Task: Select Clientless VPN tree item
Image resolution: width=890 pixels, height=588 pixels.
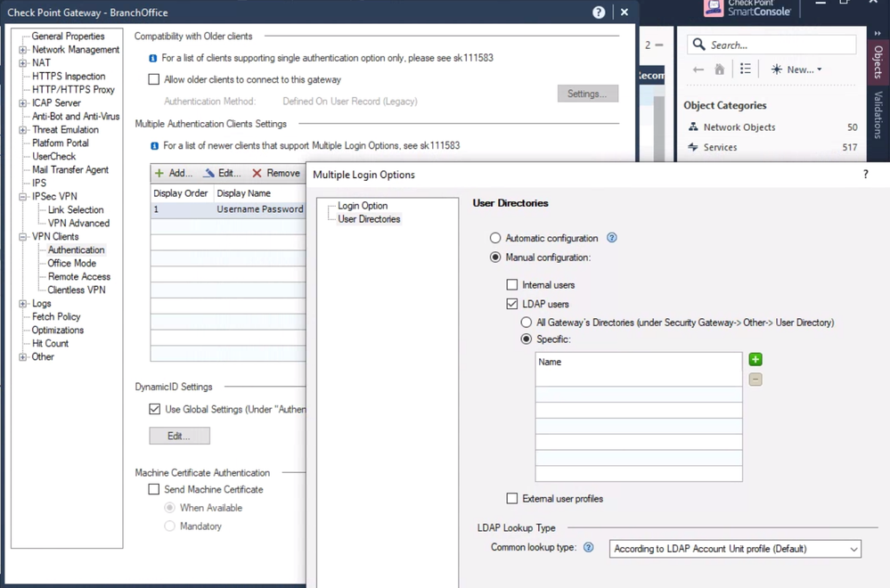Action: pos(77,290)
